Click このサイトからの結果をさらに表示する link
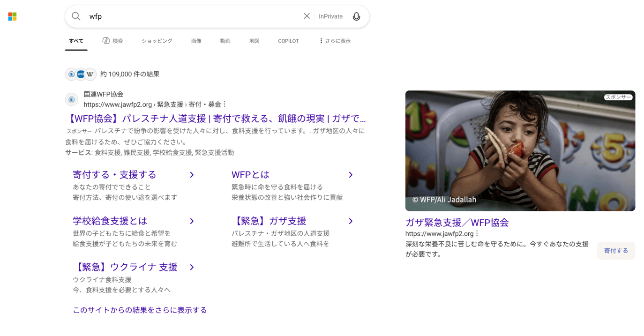Image resolution: width=644 pixels, height=336 pixels. (140, 310)
